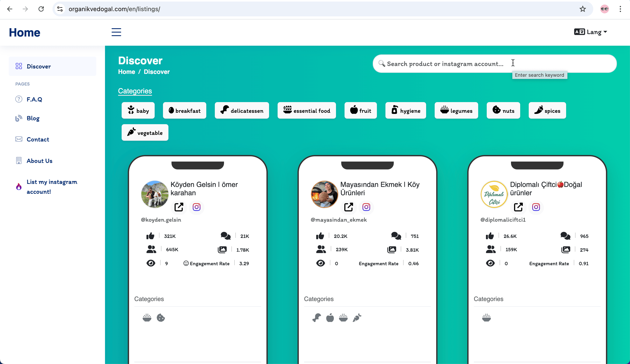The height and width of the screenshot is (364, 630).
Task: Go back to the previous page
Action: click(9, 9)
